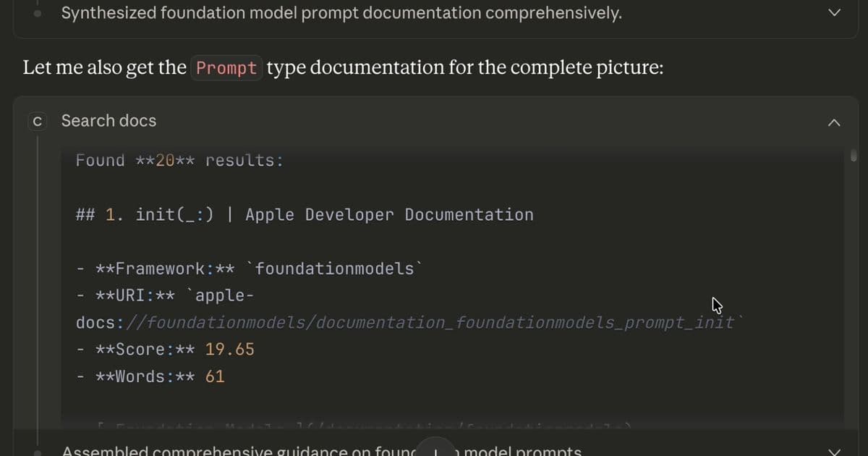This screenshot has width=868, height=456.
Task: Open the apple-docs foundationmodels prompt URI link
Action: tap(405, 322)
